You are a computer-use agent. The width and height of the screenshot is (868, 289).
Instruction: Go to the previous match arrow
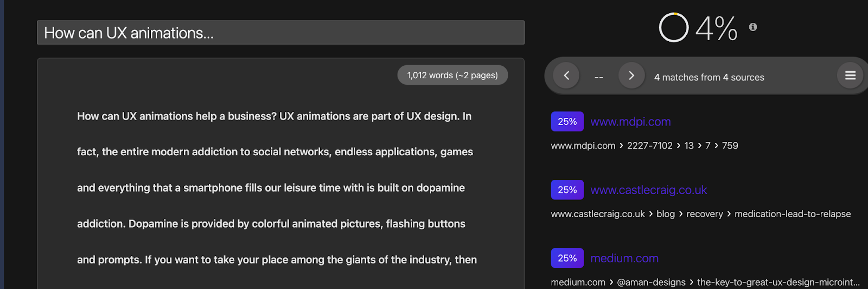point(566,76)
